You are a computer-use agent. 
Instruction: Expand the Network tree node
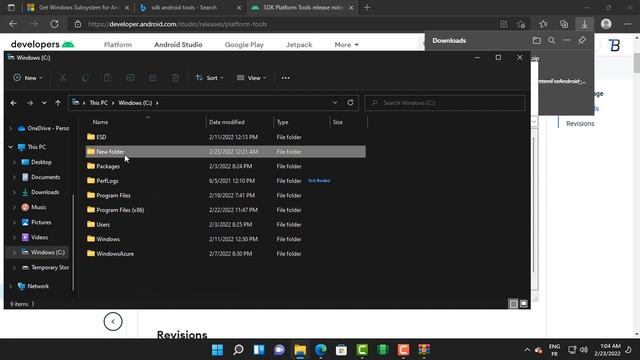[11, 286]
